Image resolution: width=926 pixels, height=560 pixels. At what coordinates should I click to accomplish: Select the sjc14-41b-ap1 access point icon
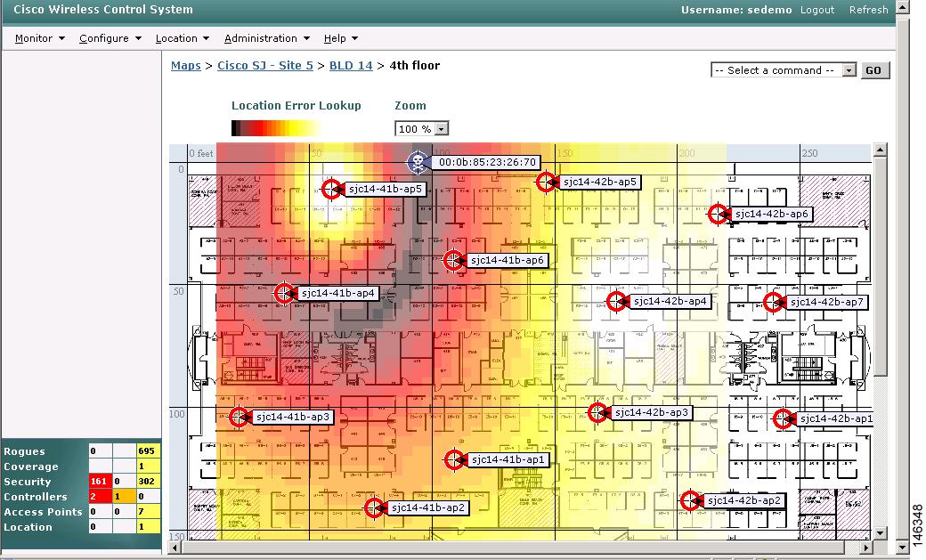455,459
